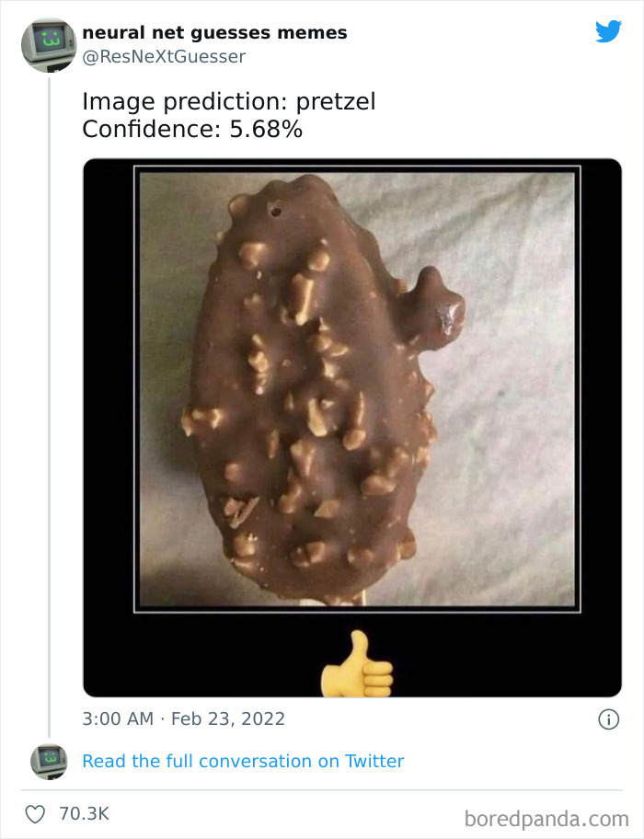Click the small avatar beside Read the full conversation
This screenshot has height=839, width=644.
point(48,761)
